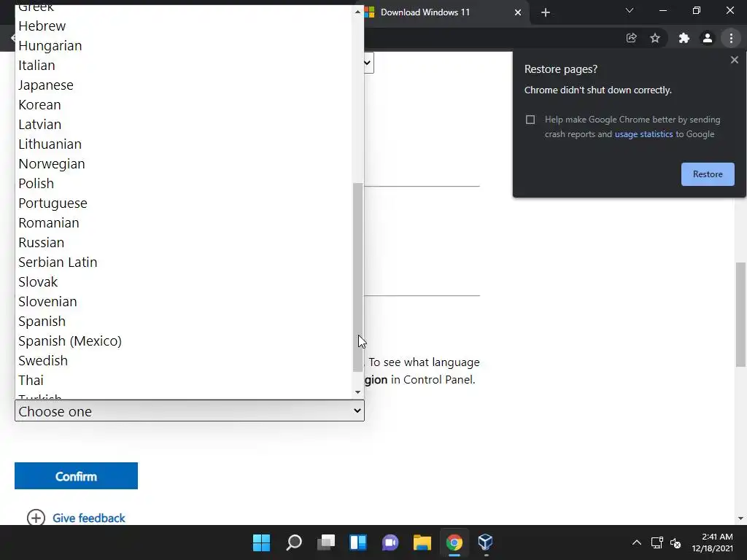This screenshot has width=747, height=560.
Task: Expand feedback with the plus circle icon
Action: click(x=36, y=518)
